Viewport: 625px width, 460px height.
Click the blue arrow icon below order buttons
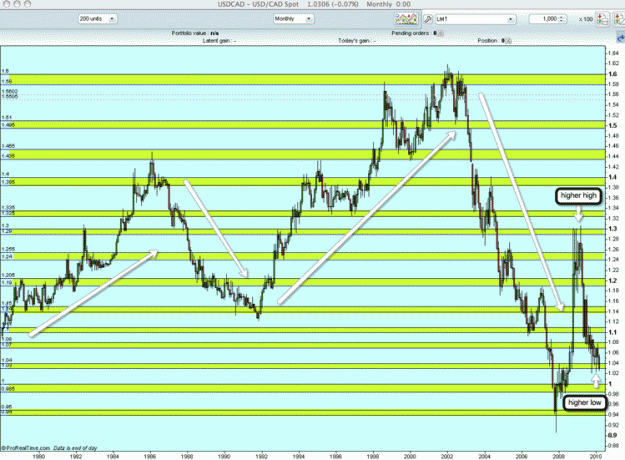click(x=621, y=38)
